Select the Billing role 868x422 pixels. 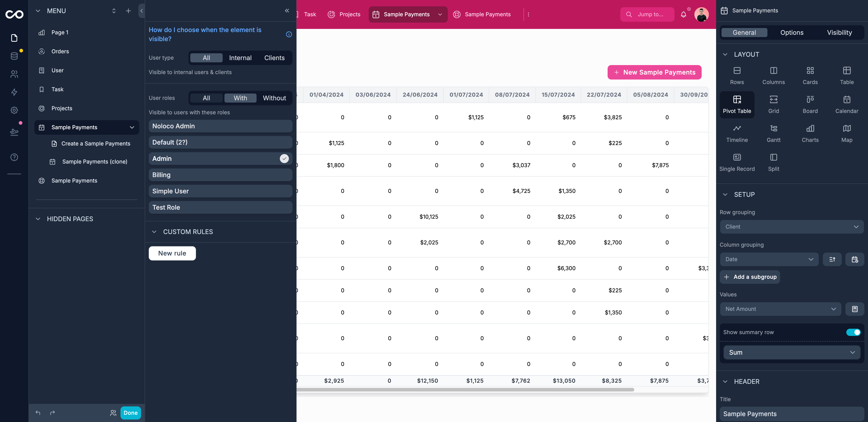point(220,175)
